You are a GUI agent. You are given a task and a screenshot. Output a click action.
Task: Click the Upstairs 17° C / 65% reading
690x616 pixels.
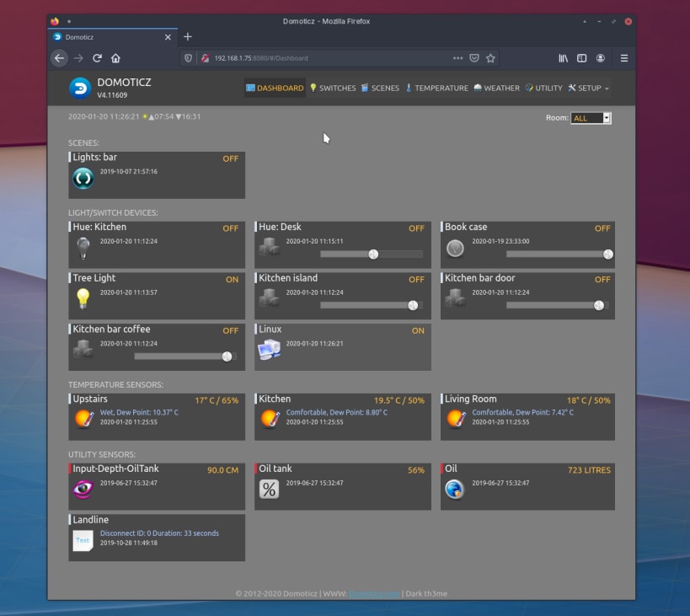(x=217, y=400)
